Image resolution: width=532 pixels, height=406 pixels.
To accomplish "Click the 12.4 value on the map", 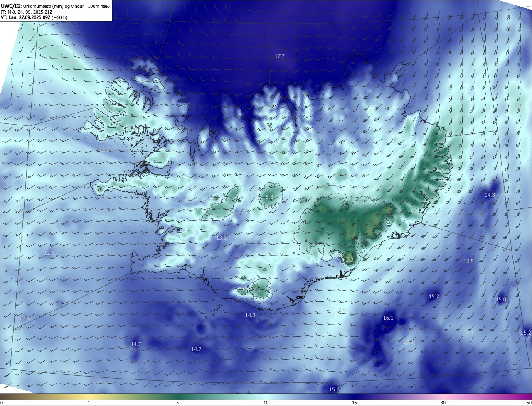I will (25, 319).
